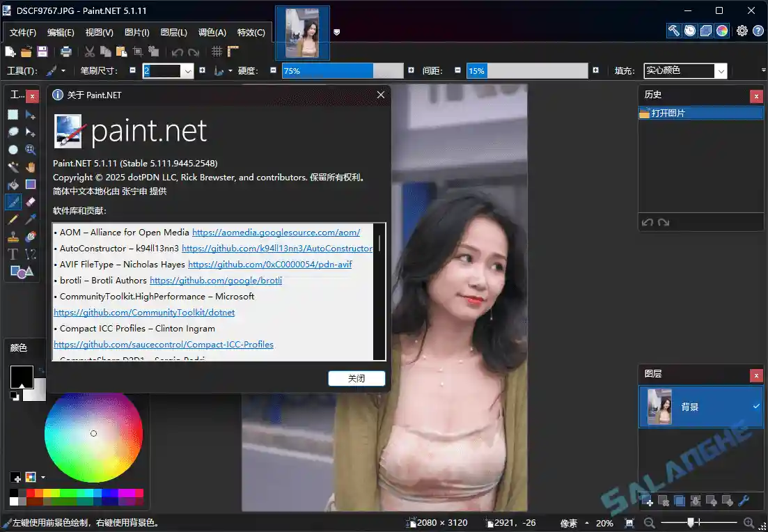Click the Print icon on the toolbar
This screenshot has width=768, height=532.
click(65, 51)
